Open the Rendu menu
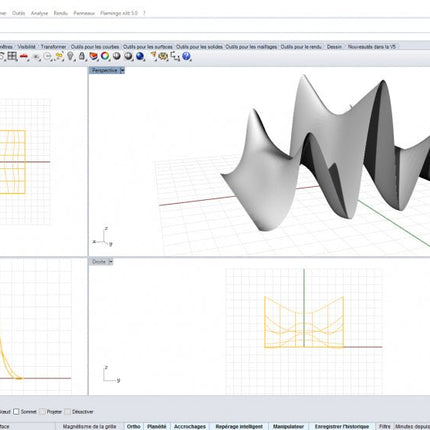Viewport: 430px width, 430px height. pyautogui.click(x=61, y=13)
